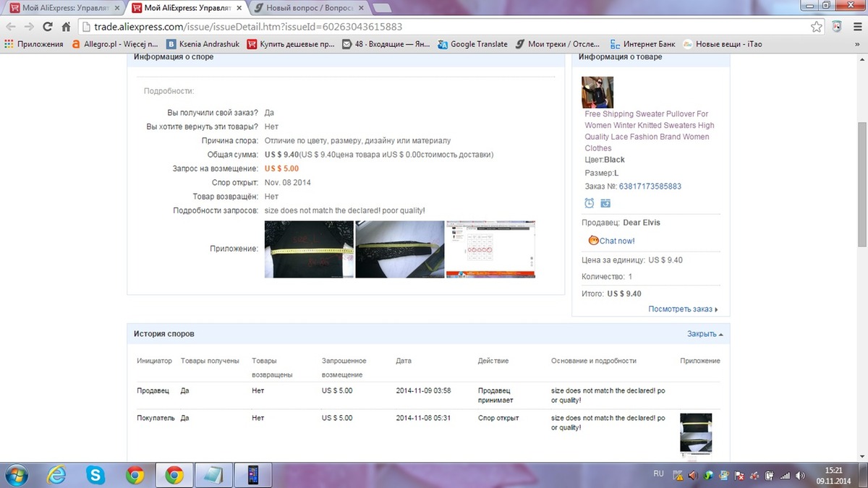The width and height of the screenshot is (868, 488).
Task: Open the notepad app in the taskbar
Action: click(x=214, y=475)
